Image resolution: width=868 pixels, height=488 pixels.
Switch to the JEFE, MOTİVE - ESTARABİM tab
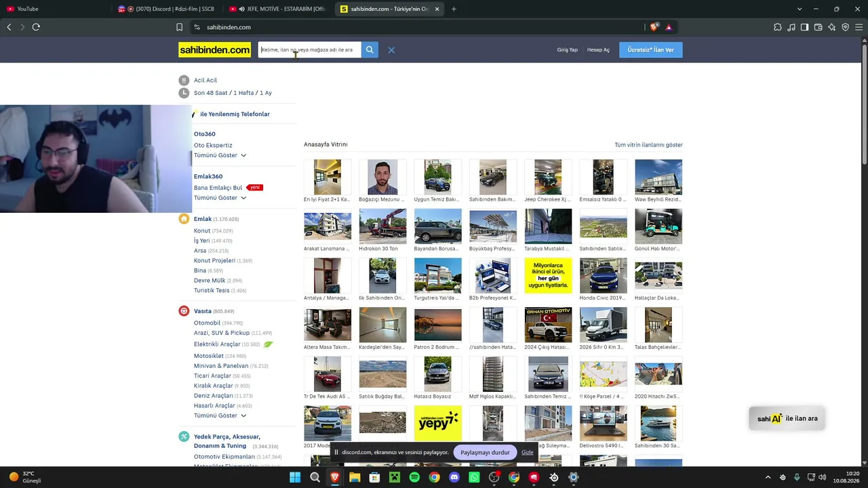(x=278, y=9)
